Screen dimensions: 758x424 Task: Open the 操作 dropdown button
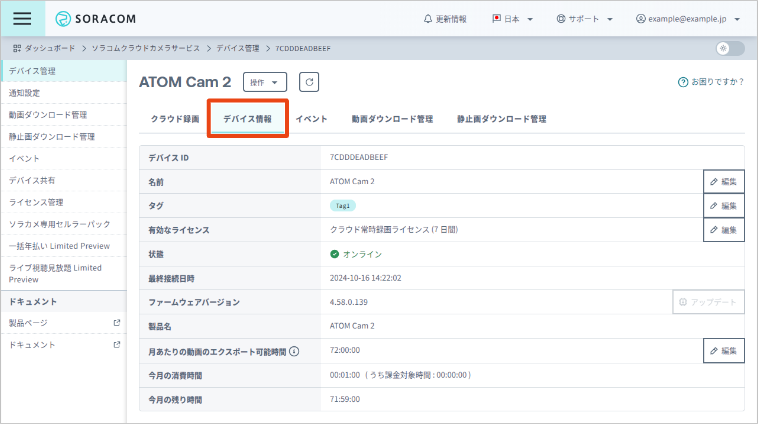click(x=265, y=82)
